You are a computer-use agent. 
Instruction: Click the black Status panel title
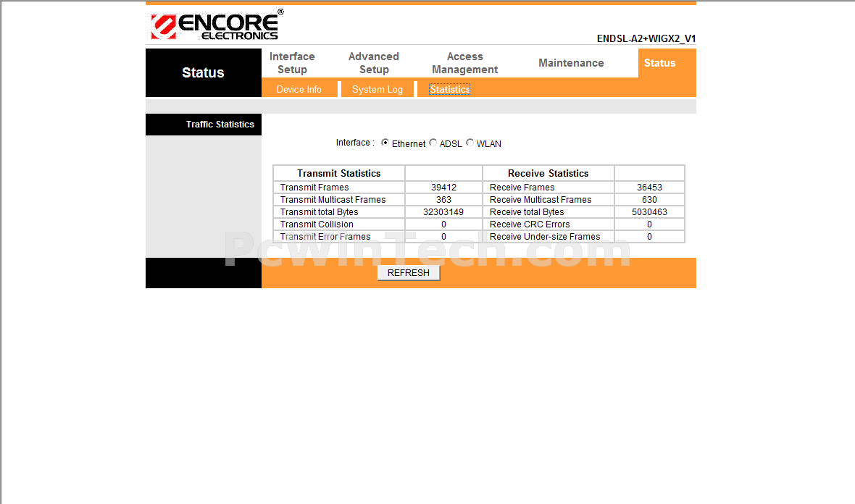tap(203, 72)
